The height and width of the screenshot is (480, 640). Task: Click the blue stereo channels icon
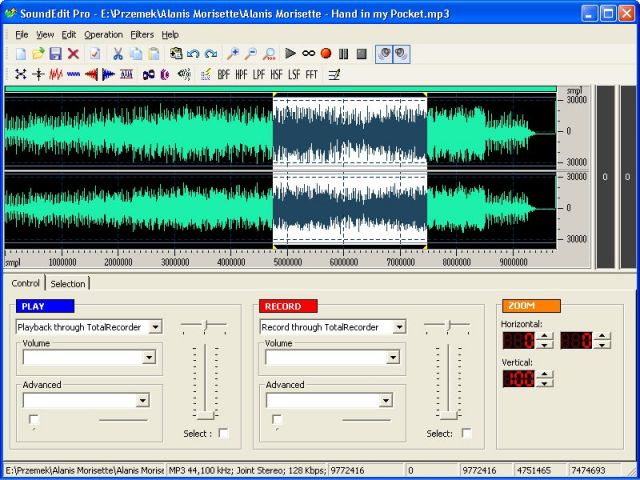pos(149,74)
